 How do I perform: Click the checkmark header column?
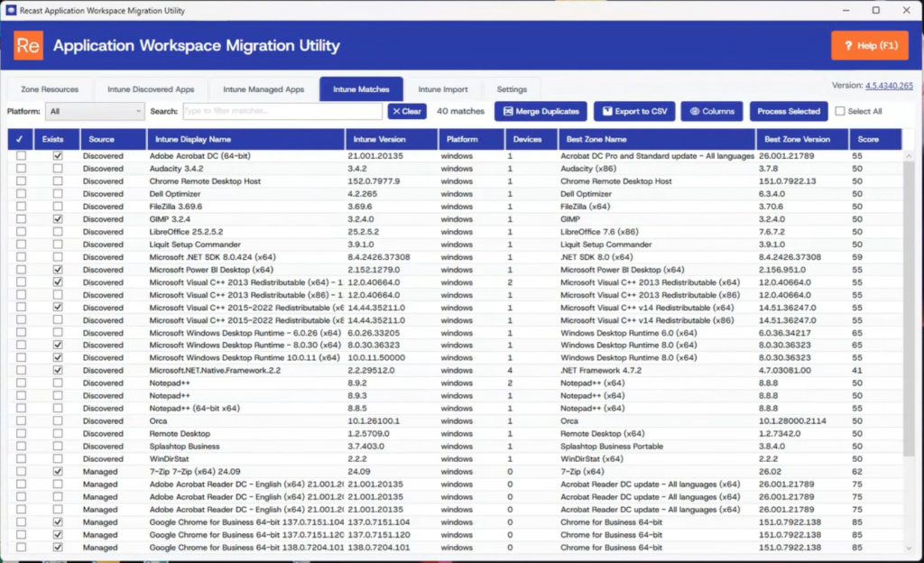coord(20,140)
